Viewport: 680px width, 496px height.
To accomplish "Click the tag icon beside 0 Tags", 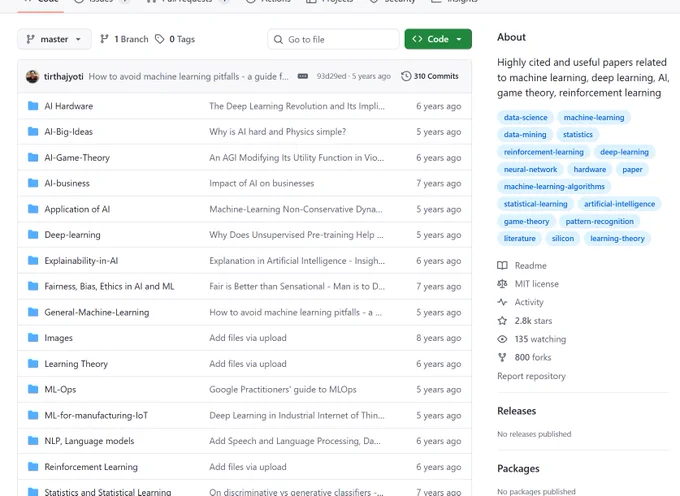I will [160, 39].
